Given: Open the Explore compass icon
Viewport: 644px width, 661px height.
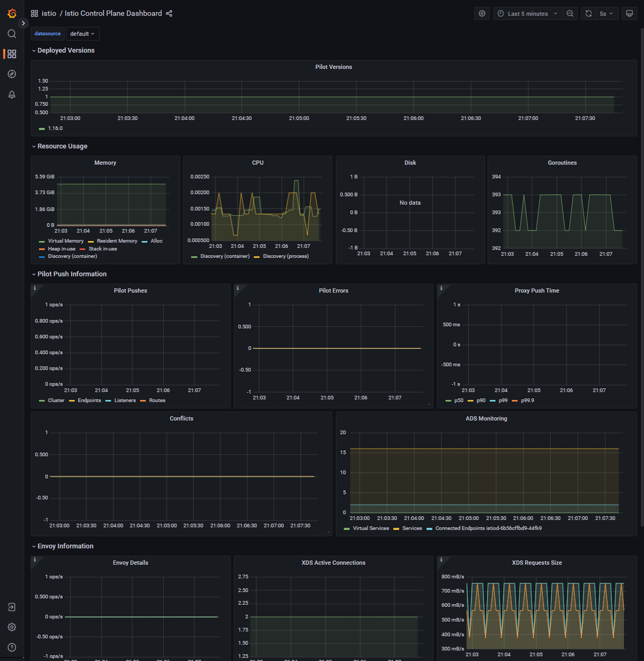Looking at the screenshot, I should pos(12,74).
